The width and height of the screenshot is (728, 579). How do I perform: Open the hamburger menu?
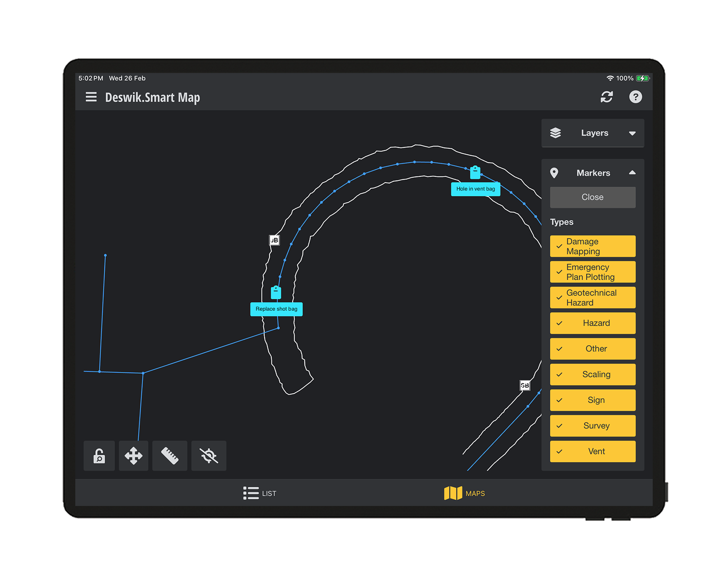pos(91,97)
